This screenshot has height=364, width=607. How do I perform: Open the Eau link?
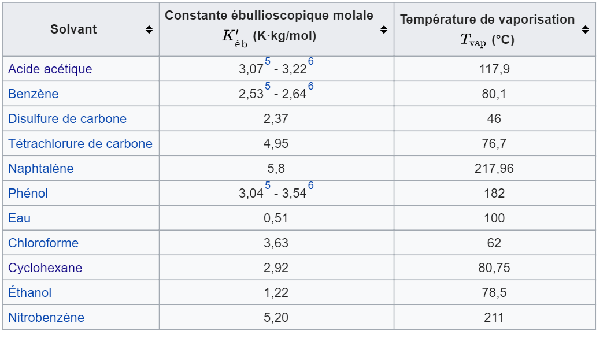pyautogui.click(x=20, y=218)
